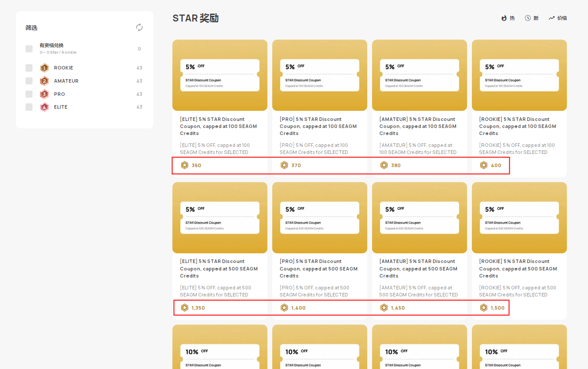Image resolution: width=588 pixels, height=369 pixels.
Task: Click the star coin icon beside 370
Action: click(x=285, y=165)
